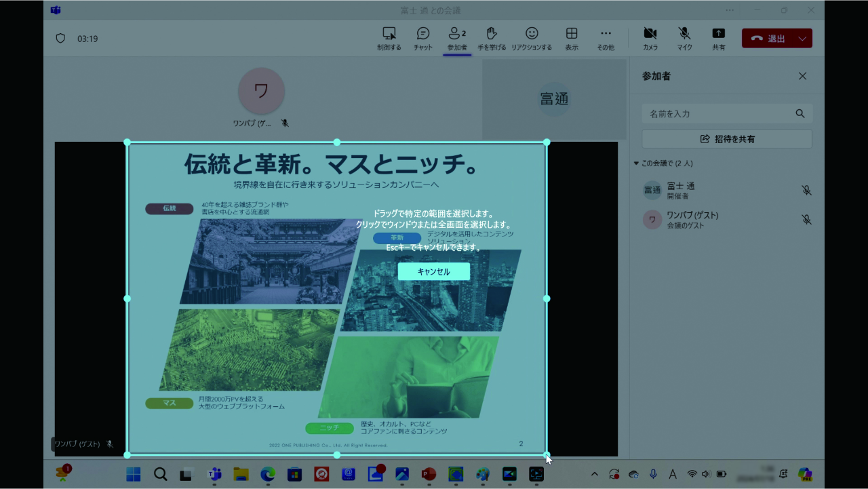
Task: Select 制御する to request control
Action: [x=389, y=37]
